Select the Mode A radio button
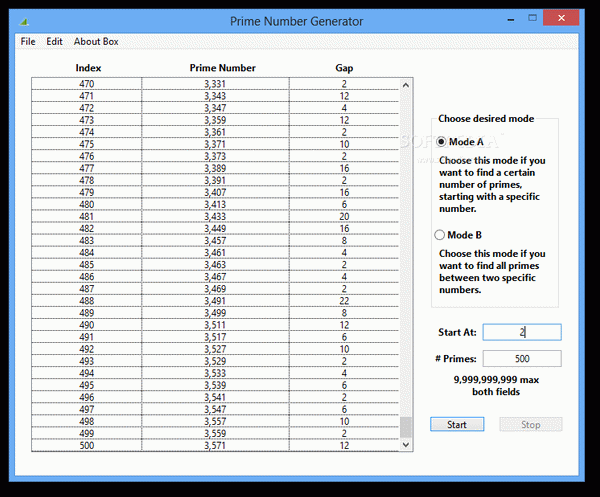The height and width of the screenshot is (497, 600). (x=440, y=142)
